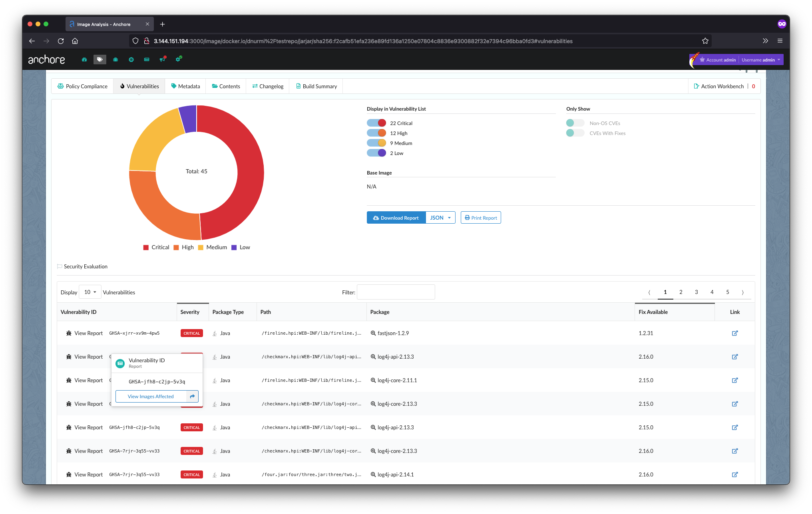Open the JSON report format dropdown

coord(440,218)
